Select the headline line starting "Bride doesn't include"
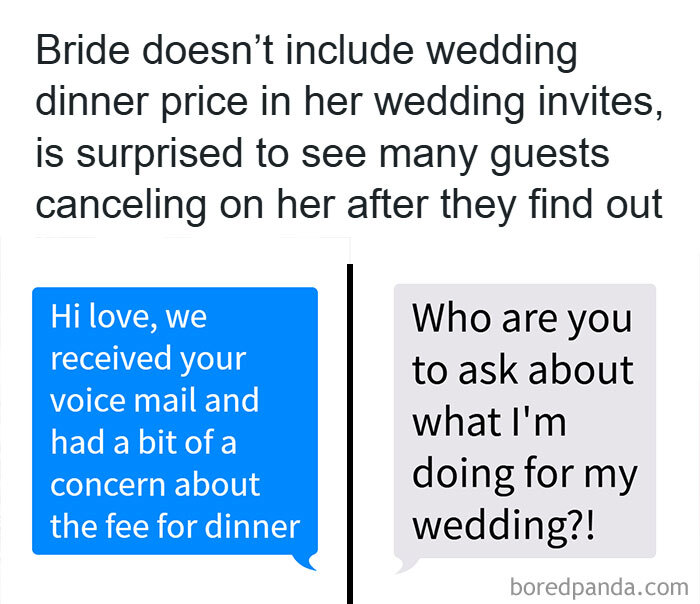This screenshot has height=604, width=700. tap(306, 51)
